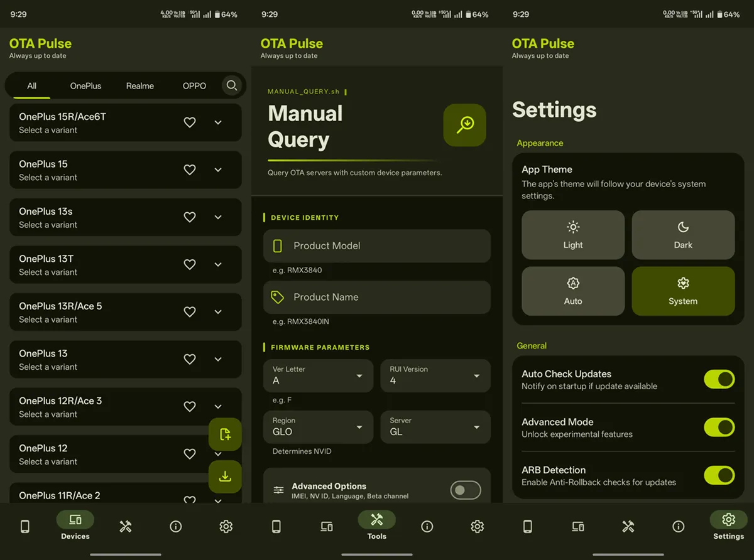The height and width of the screenshot is (560, 754).
Task: Focus the Product Name input field
Action: (377, 297)
